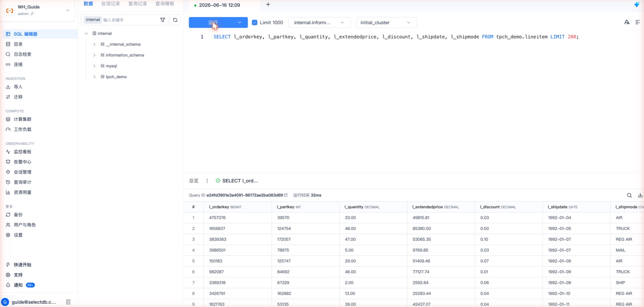Click the 通知 bell icon
Image resolution: width=644 pixels, height=307 pixels.
(8, 285)
